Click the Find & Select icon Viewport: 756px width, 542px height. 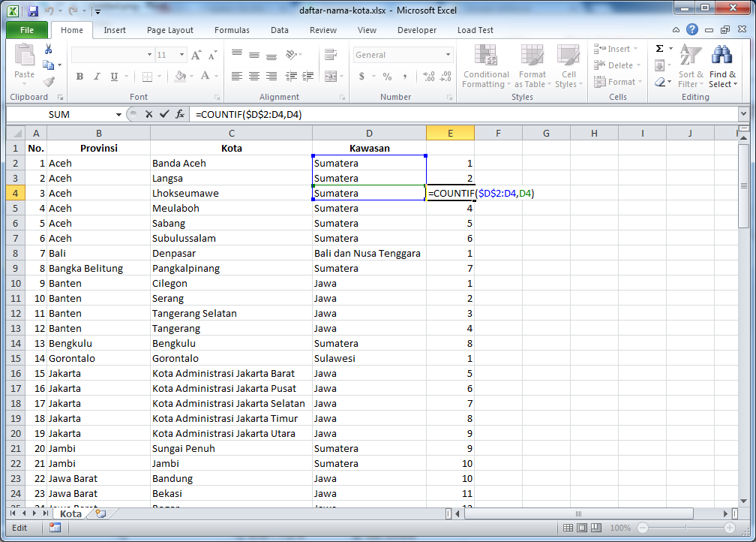pos(721,68)
